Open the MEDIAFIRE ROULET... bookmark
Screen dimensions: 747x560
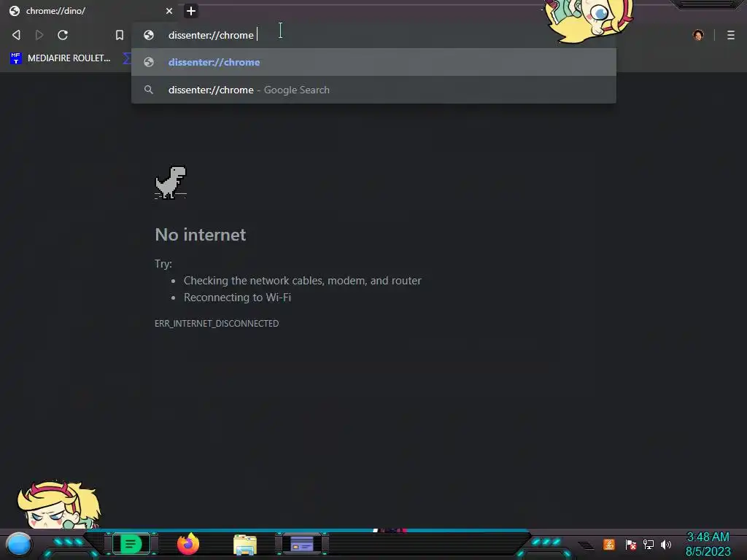[x=61, y=58]
